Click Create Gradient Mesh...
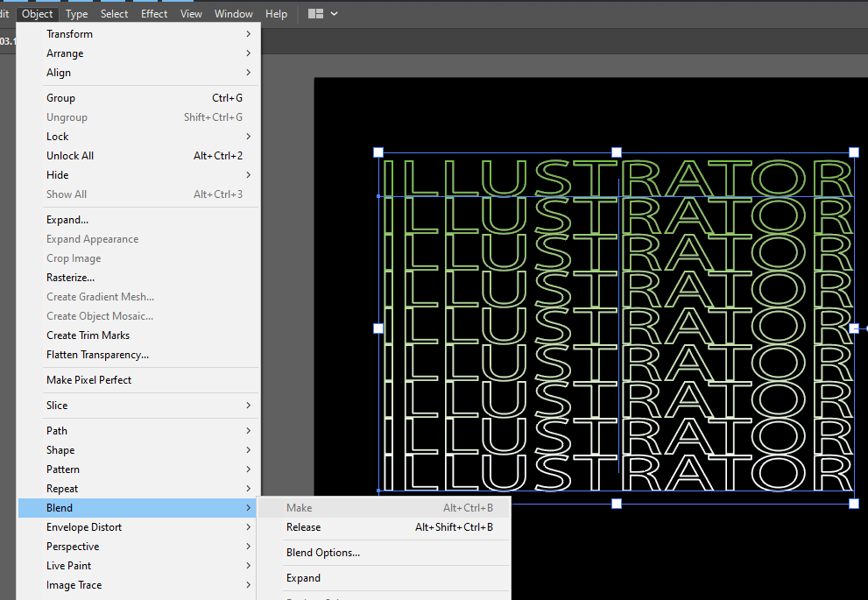Viewport: 868px width, 600px height. click(138, 297)
